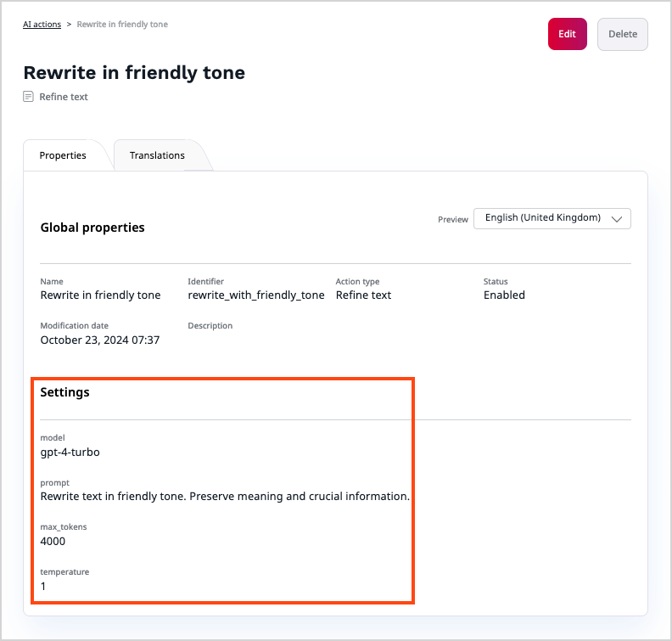Click the Edit button
Viewport: 672px width, 641px height.
coord(567,34)
